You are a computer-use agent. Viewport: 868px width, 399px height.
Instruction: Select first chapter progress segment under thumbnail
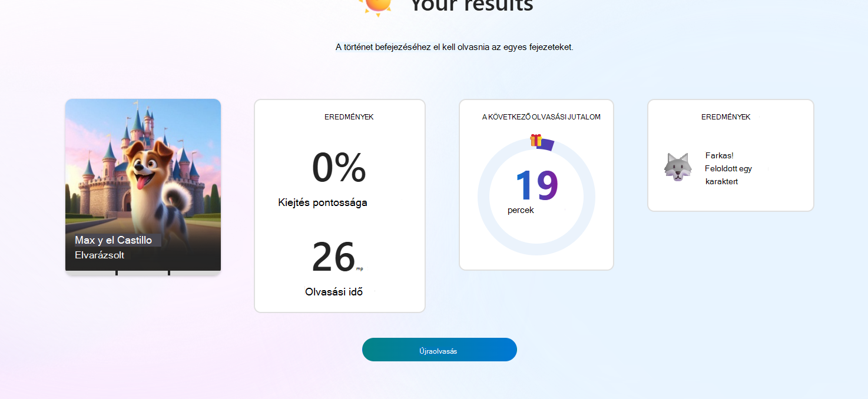tap(91, 273)
